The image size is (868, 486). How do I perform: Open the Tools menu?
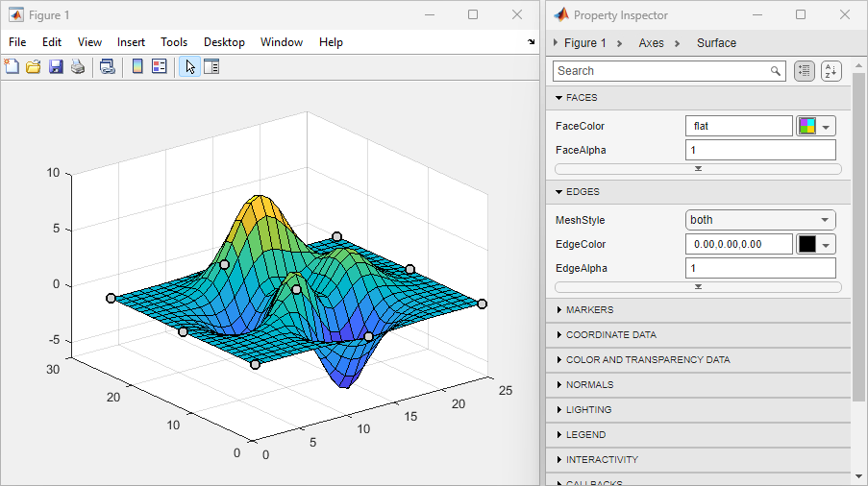click(x=174, y=42)
